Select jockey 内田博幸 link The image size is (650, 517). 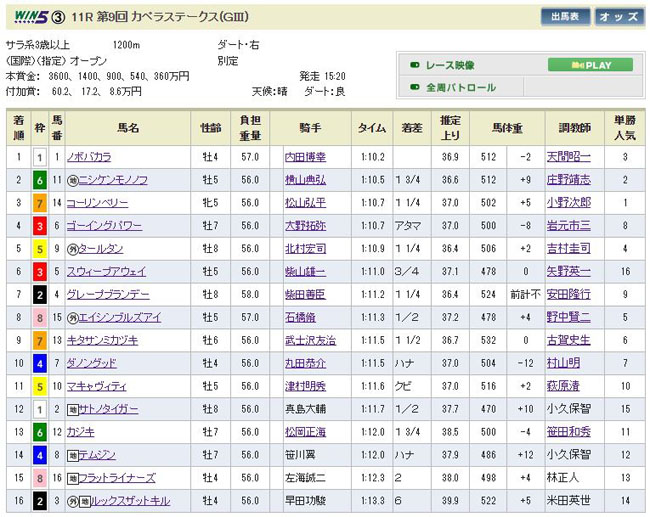(305, 157)
